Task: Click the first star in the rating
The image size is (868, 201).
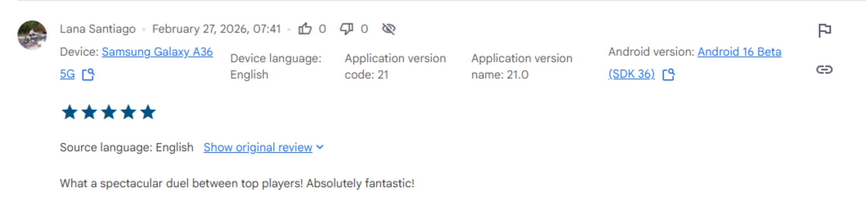Action: [70, 112]
